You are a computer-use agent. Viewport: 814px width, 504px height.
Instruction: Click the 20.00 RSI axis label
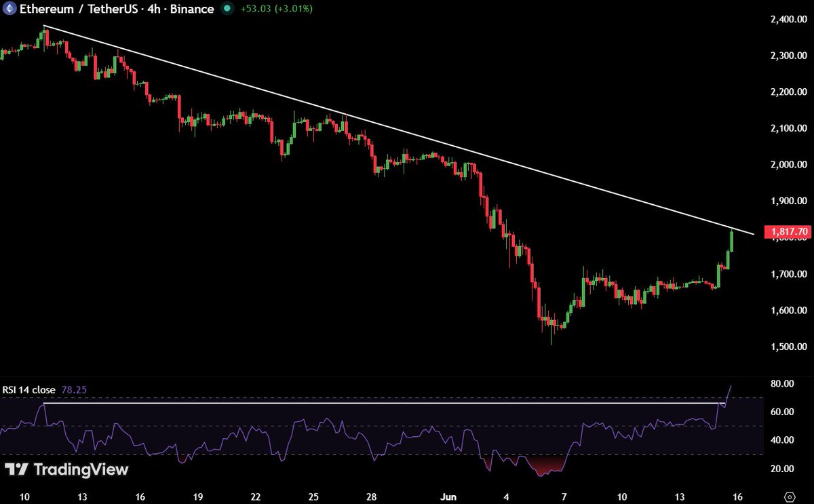click(782, 469)
